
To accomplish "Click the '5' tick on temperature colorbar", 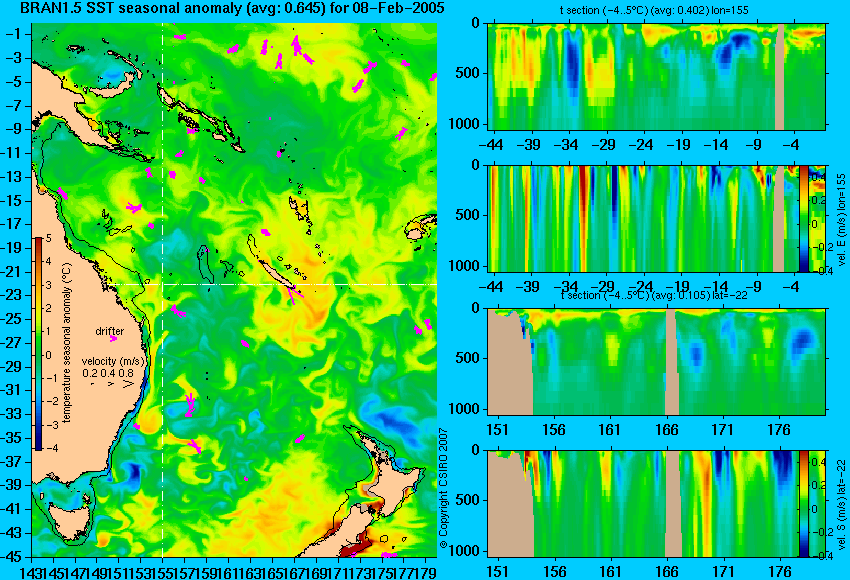I will click(48, 238).
